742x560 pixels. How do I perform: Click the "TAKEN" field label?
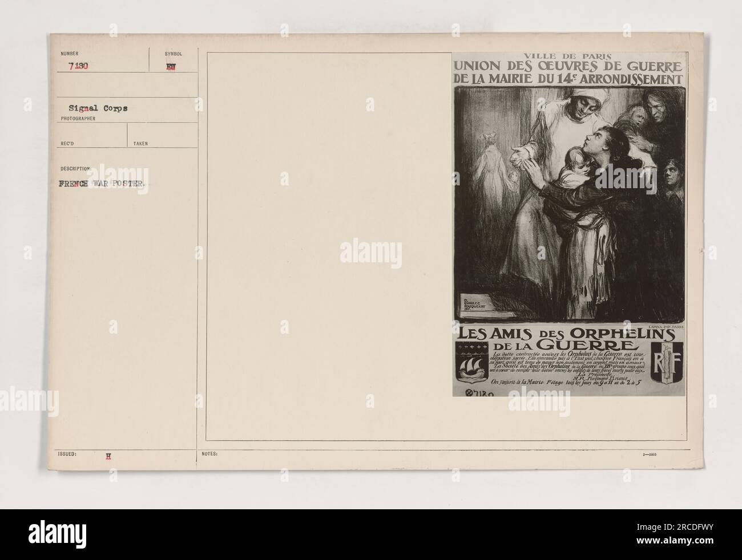tap(140, 144)
